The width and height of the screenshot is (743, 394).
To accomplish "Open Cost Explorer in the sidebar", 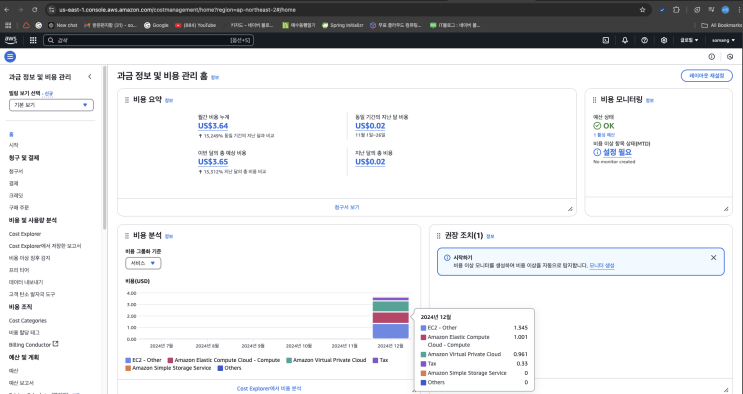I will [25, 234].
